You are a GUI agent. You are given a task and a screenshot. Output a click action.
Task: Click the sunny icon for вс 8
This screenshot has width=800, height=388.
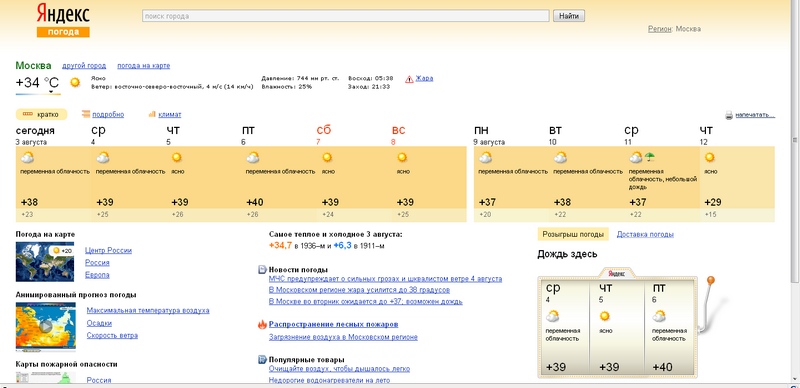pyautogui.click(x=402, y=157)
